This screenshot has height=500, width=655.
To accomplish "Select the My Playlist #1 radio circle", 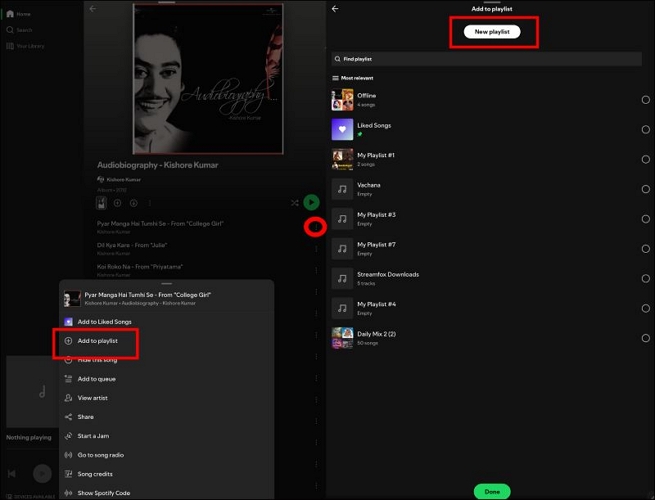I will 645,160.
